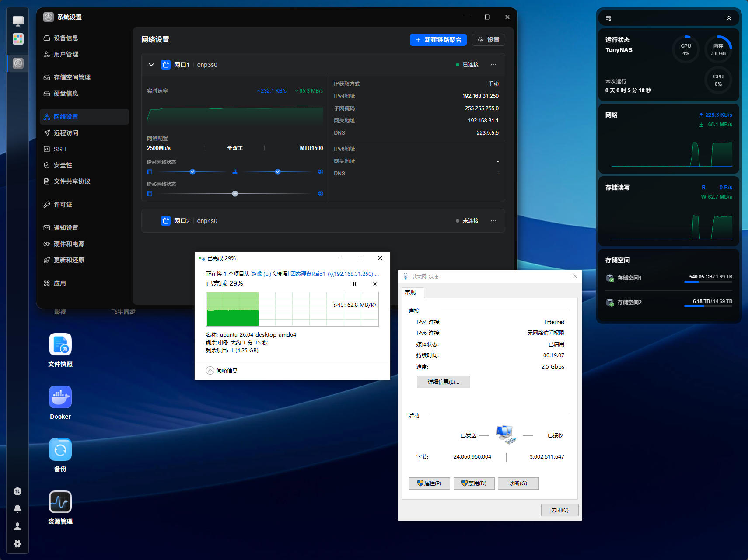
Task: Click 关闭(C) button in Ethernet status
Action: click(x=560, y=510)
